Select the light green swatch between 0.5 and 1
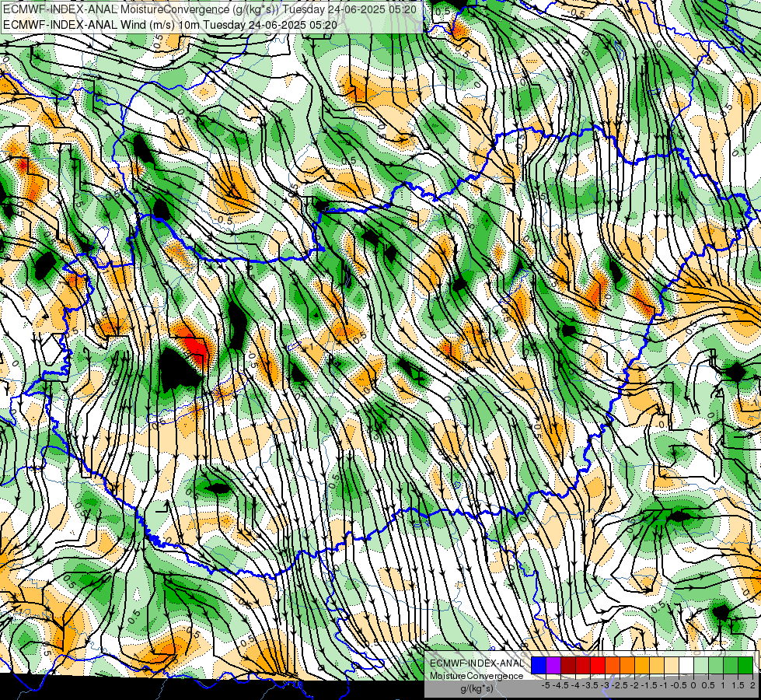The width and height of the screenshot is (761, 700). coord(716,666)
